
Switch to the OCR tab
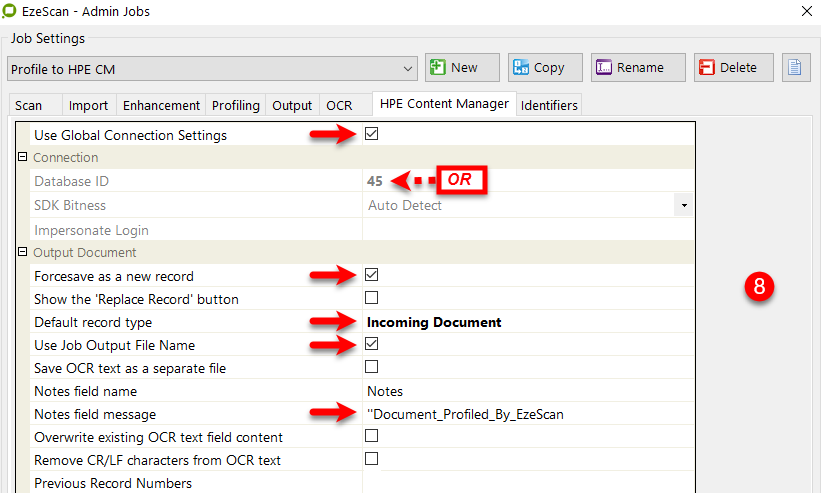(339, 105)
